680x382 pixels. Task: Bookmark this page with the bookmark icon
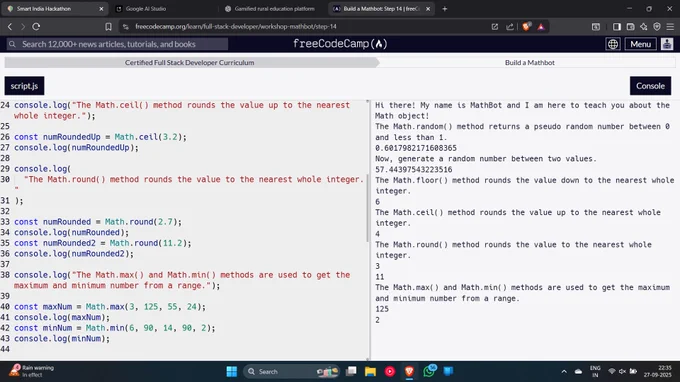click(108, 26)
